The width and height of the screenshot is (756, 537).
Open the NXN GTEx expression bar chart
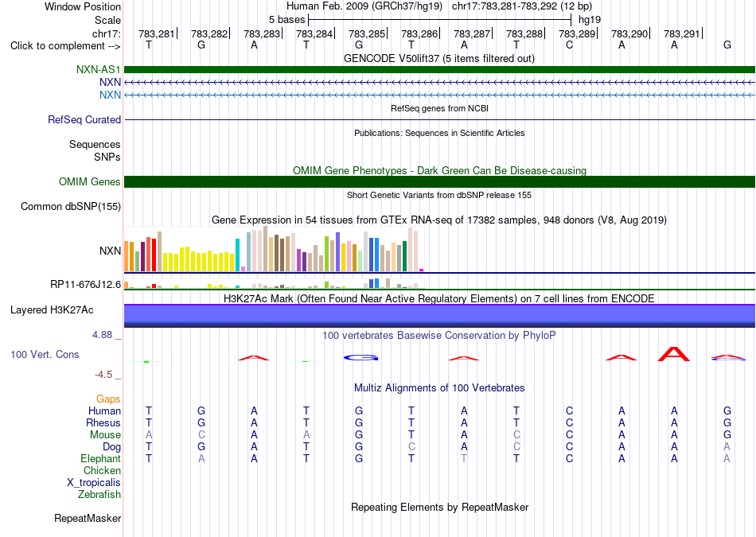[x=274, y=249]
